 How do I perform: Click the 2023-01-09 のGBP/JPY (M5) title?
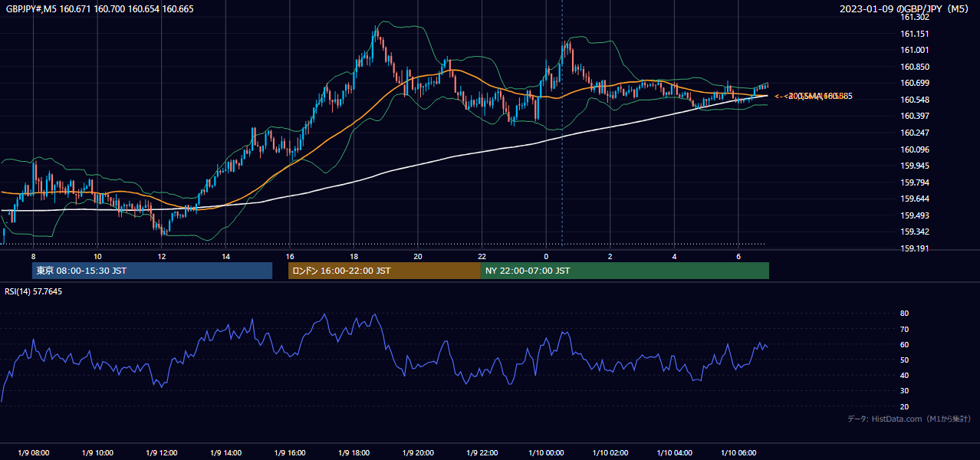905,8
